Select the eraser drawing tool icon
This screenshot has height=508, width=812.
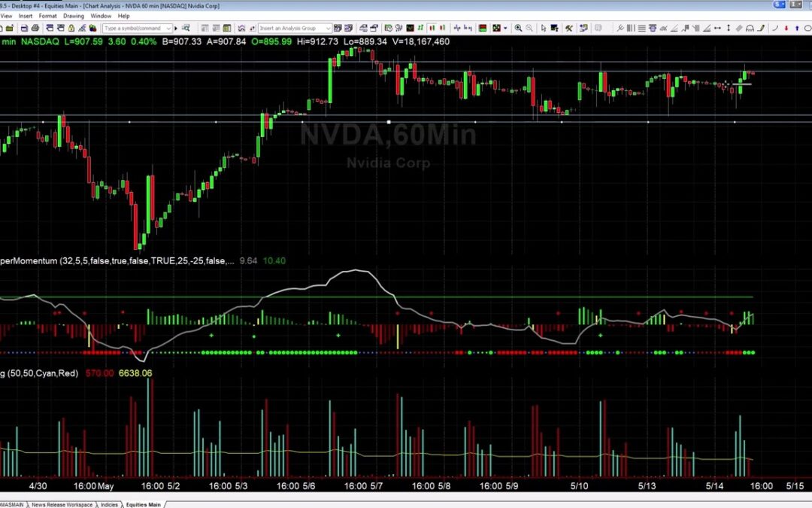click(x=739, y=29)
